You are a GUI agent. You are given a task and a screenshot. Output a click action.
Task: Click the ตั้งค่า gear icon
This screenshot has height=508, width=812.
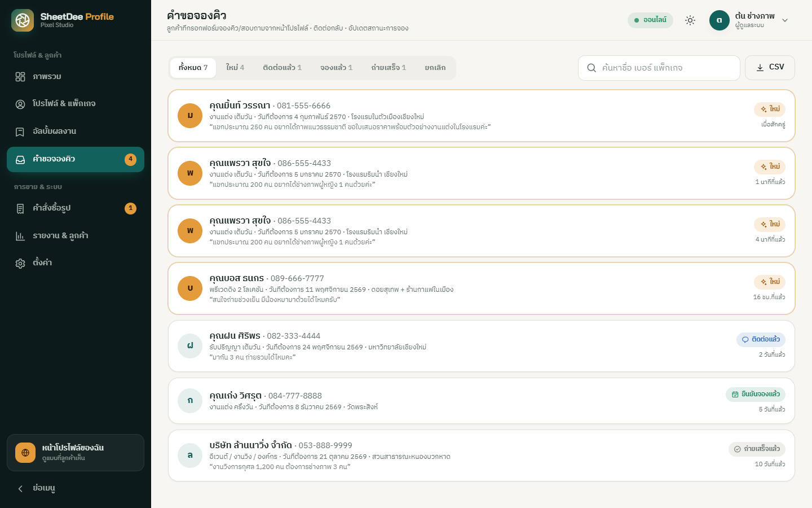[x=20, y=263]
